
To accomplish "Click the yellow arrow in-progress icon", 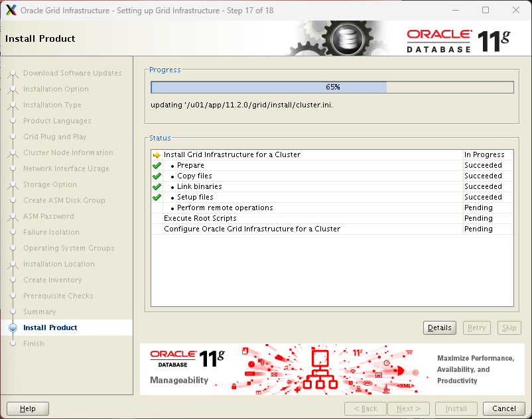I will point(157,155).
